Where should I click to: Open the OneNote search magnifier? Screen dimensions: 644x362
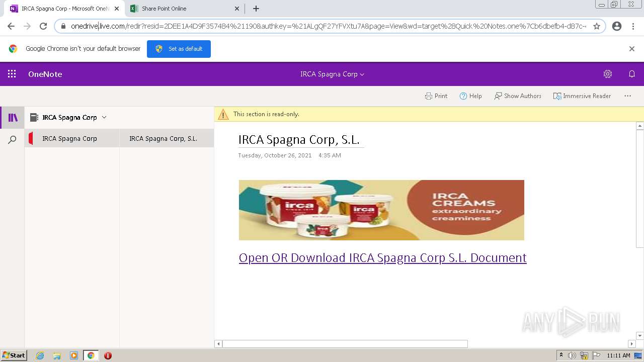pos(13,140)
